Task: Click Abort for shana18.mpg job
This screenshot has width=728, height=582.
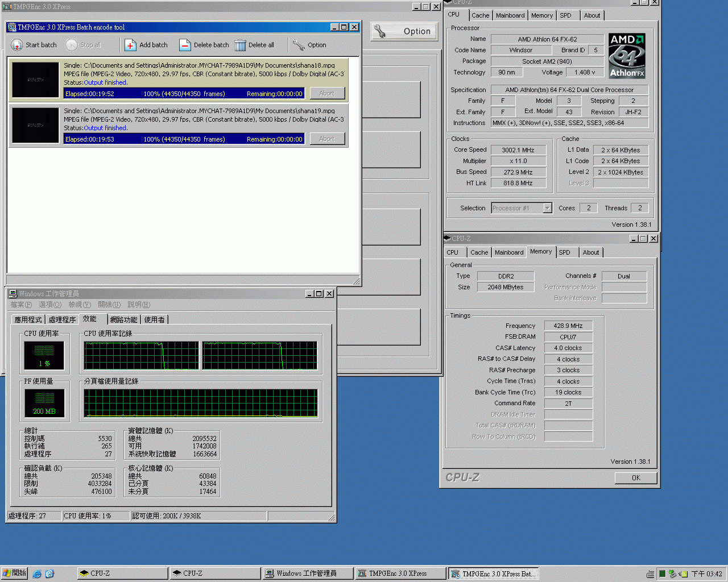Action: click(327, 93)
